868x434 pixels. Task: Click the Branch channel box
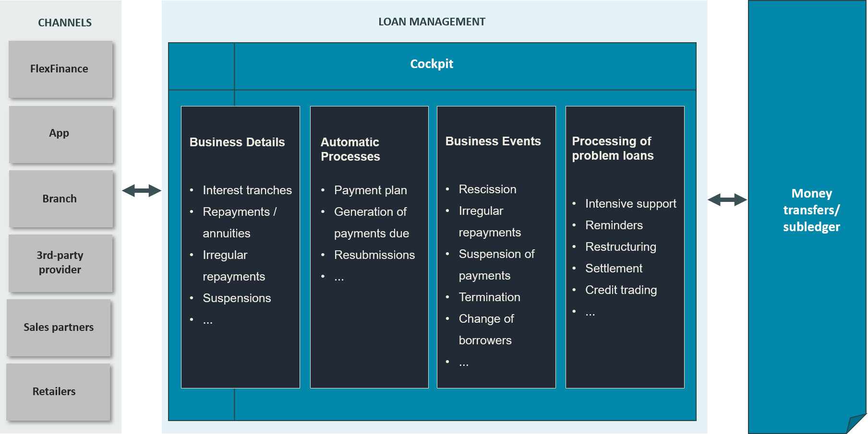point(60,199)
